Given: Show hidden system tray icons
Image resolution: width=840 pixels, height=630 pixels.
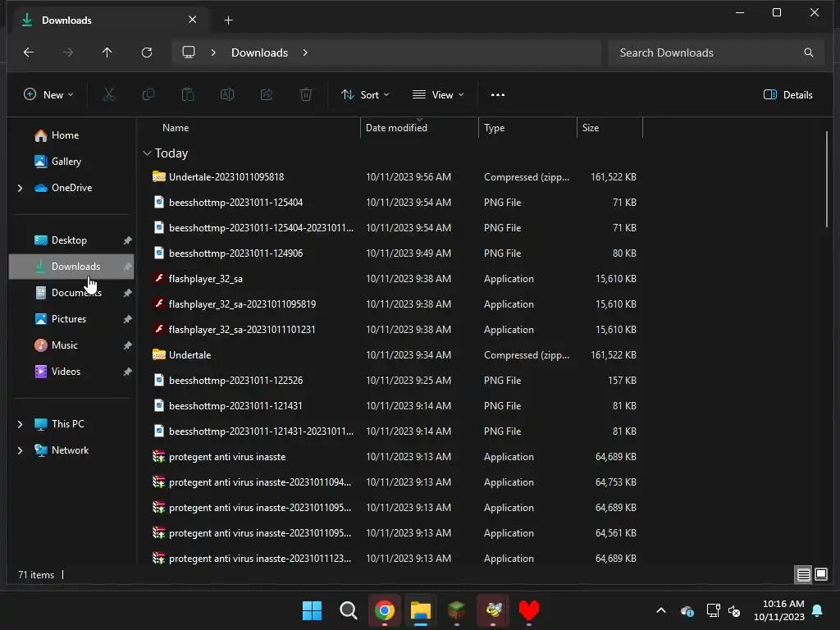Looking at the screenshot, I should tap(661, 610).
